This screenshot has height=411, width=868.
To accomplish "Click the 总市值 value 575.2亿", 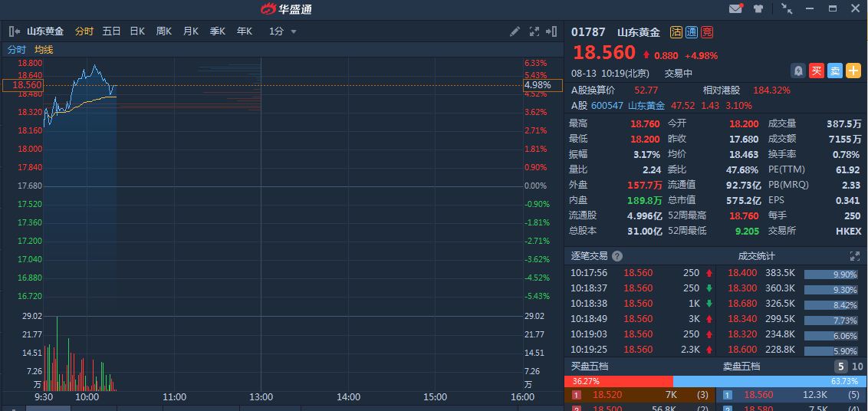I will pos(744,200).
